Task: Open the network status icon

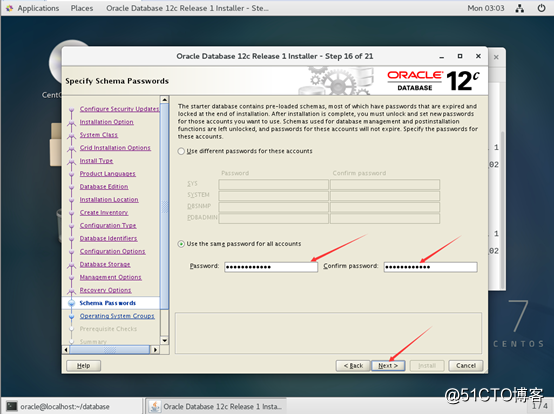Action: pos(519,8)
